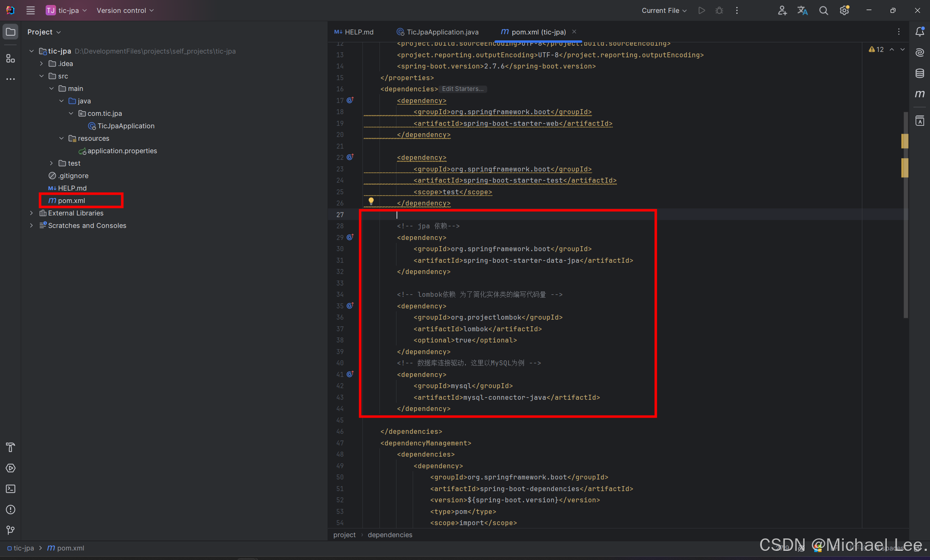Viewport: 930px width, 560px height.
Task: Open the Maven tool window icon
Action: point(920,94)
